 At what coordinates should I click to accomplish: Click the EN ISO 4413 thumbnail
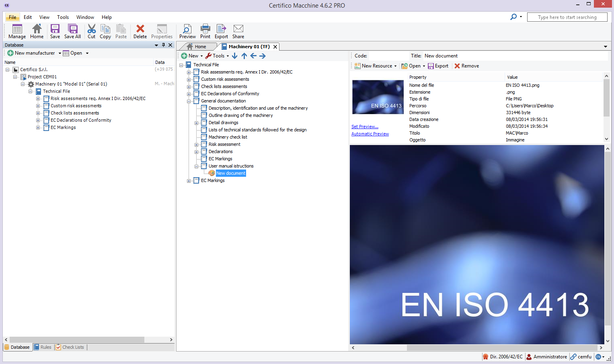pos(378,97)
